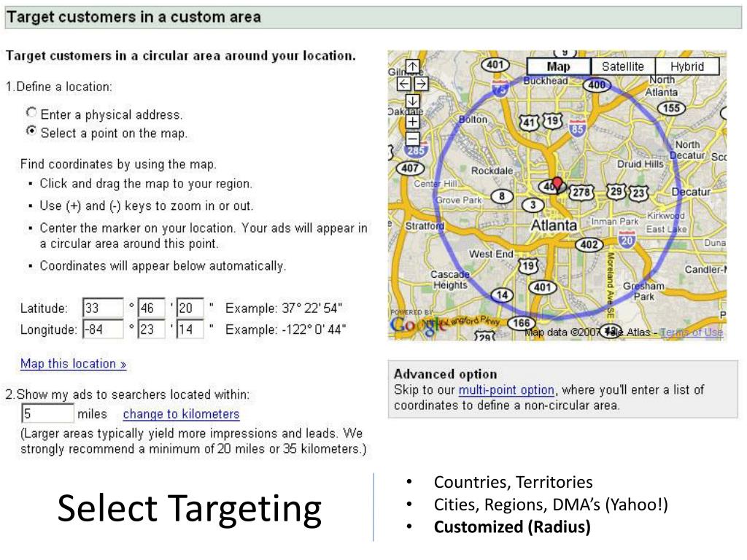Click the miles radius input field
The image size is (747, 560).
[47, 413]
